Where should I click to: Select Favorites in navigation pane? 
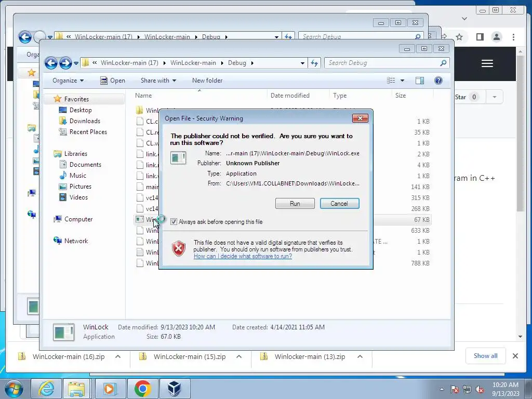point(76,99)
